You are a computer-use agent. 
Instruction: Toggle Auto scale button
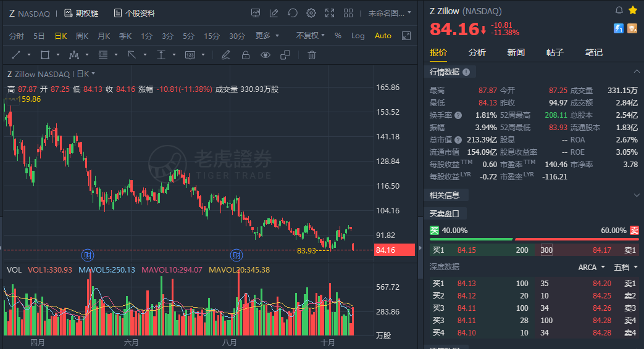(383, 36)
